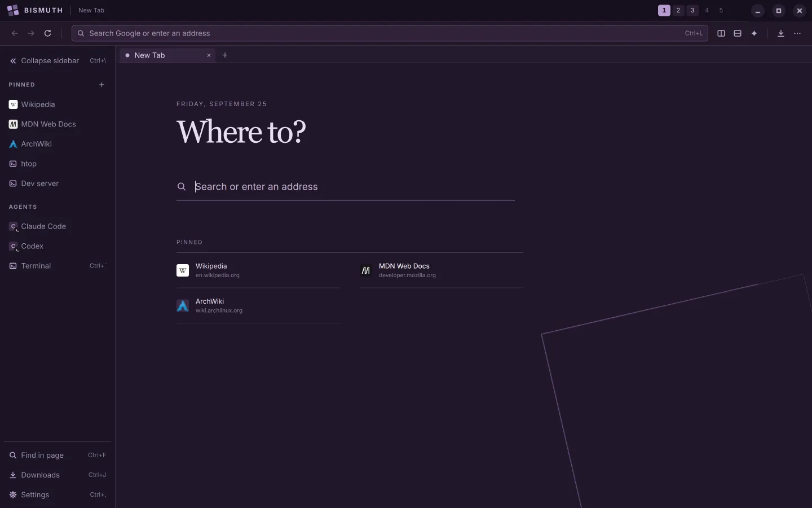Open Wikipedia from sidebar pinned list
Screen dimensions: 812x508
(58, 104)
